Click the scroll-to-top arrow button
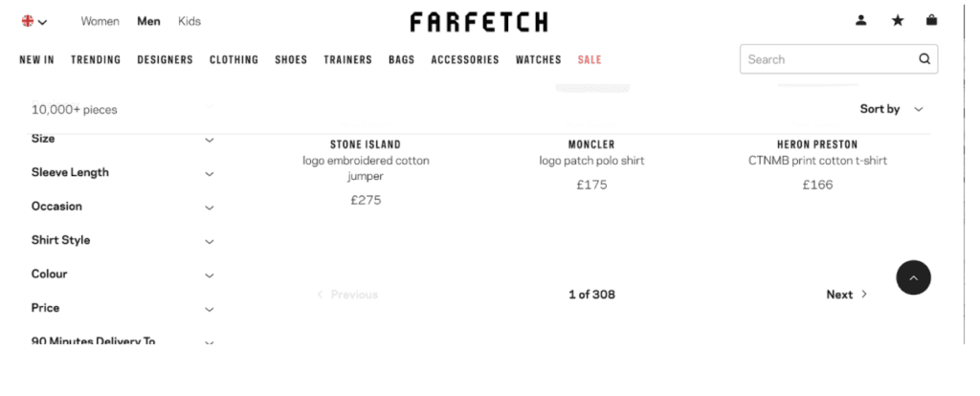The image size is (980, 396). click(913, 277)
